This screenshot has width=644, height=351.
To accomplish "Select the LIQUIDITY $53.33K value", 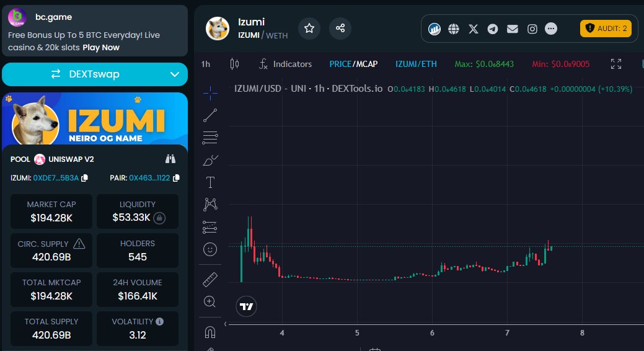I will click(131, 218).
